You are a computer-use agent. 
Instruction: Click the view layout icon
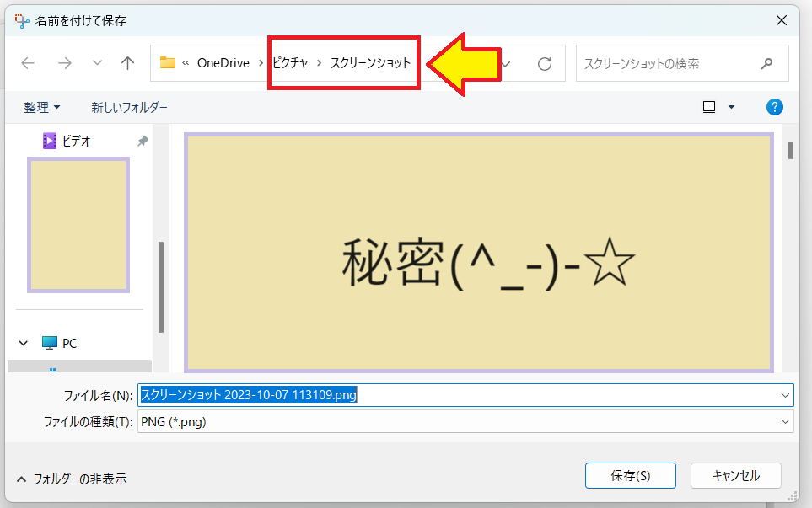tap(709, 107)
